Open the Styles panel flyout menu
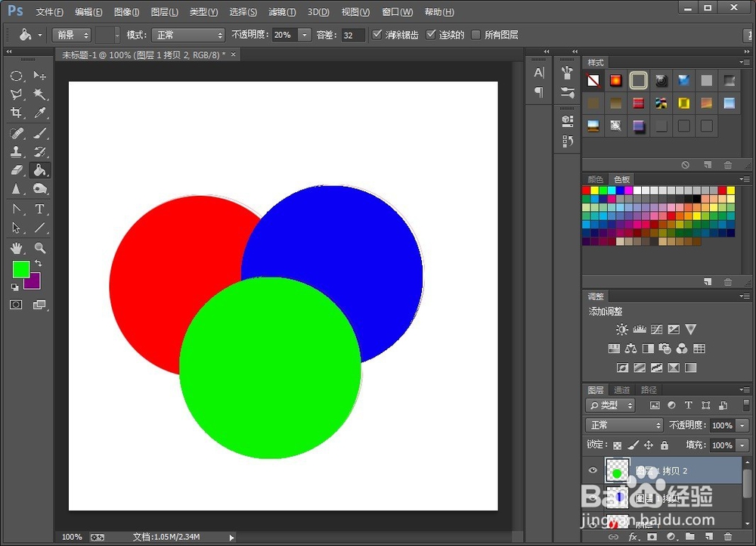Viewport: 756px width, 546px height. click(x=744, y=62)
